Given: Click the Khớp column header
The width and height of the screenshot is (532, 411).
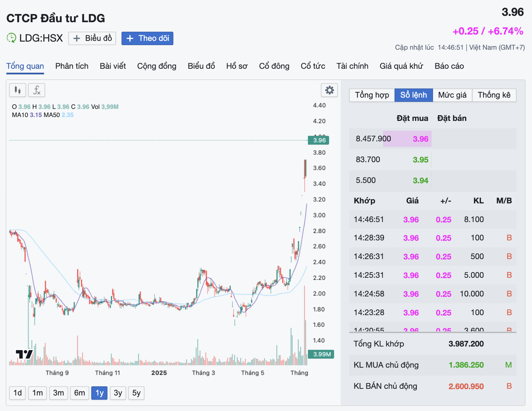Looking at the screenshot, I should [x=364, y=201].
